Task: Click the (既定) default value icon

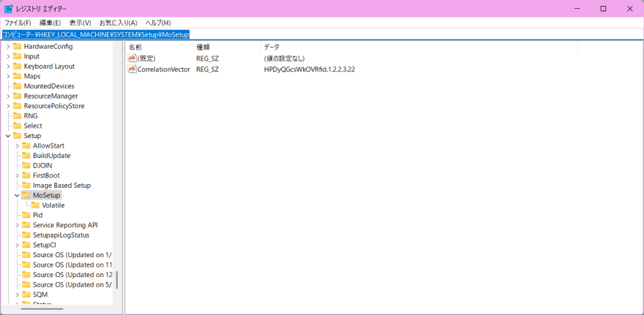Action: click(x=132, y=58)
